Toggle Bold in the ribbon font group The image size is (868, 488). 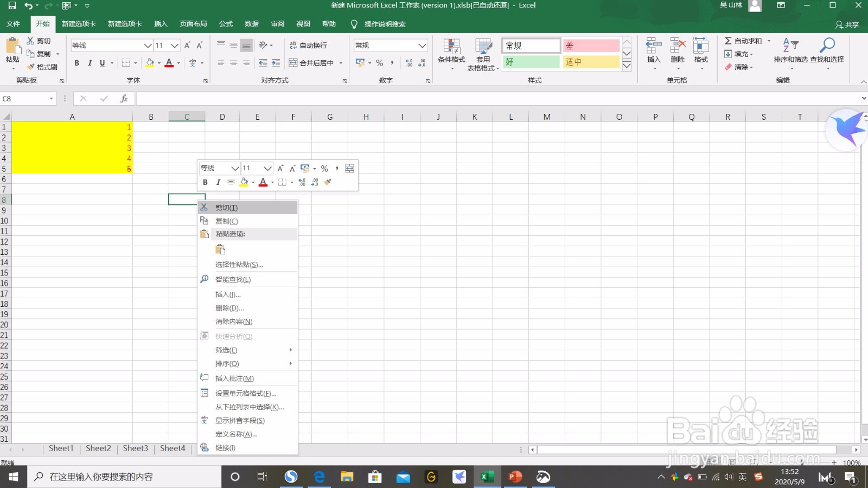pos(76,63)
